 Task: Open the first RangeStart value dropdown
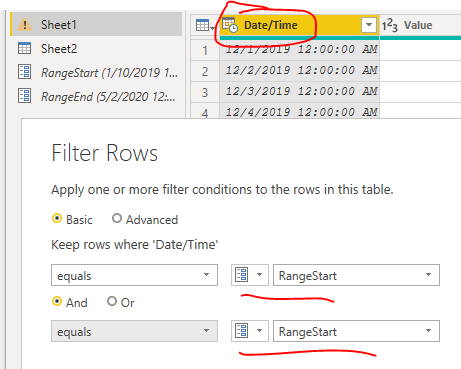356,275
